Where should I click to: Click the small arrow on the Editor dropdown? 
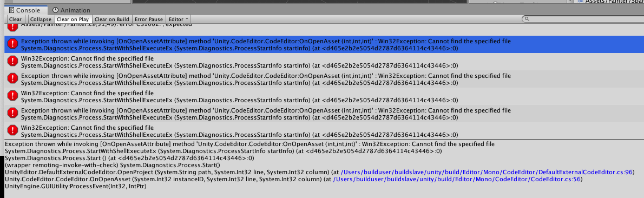pyautogui.click(x=187, y=19)
